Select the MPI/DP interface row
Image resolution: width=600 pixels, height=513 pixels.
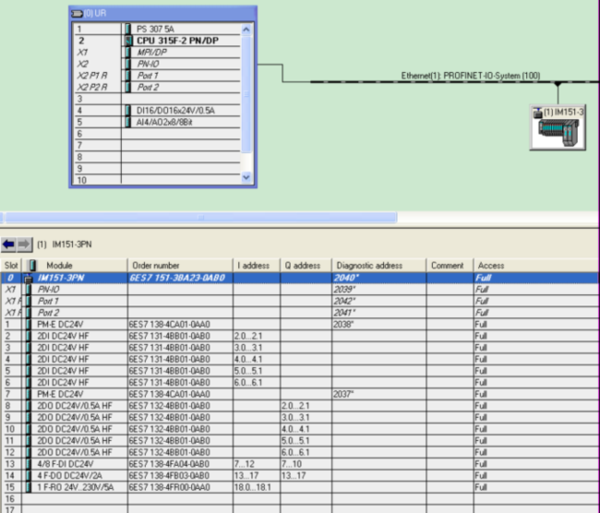[158, 52]
